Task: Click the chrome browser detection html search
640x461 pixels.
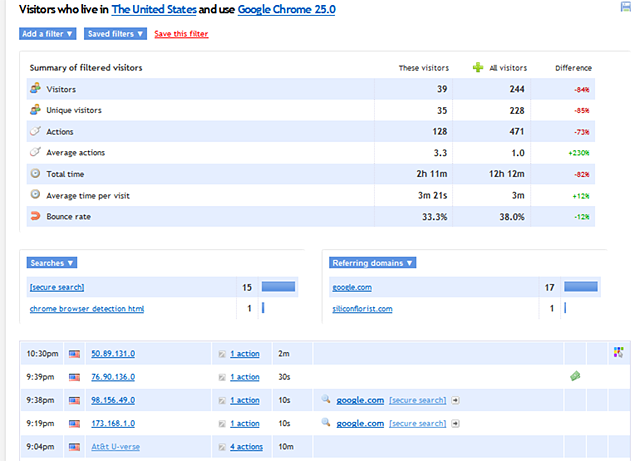Action: point(87,309)
